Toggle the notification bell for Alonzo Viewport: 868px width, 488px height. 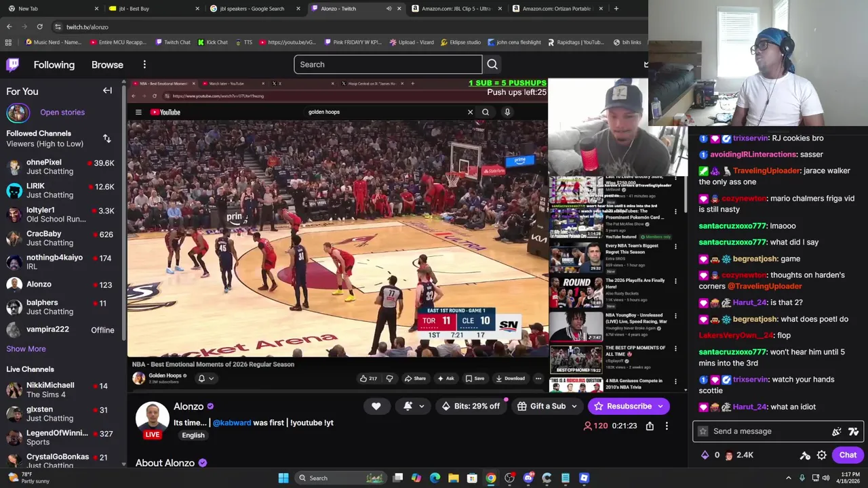point(408,406)
